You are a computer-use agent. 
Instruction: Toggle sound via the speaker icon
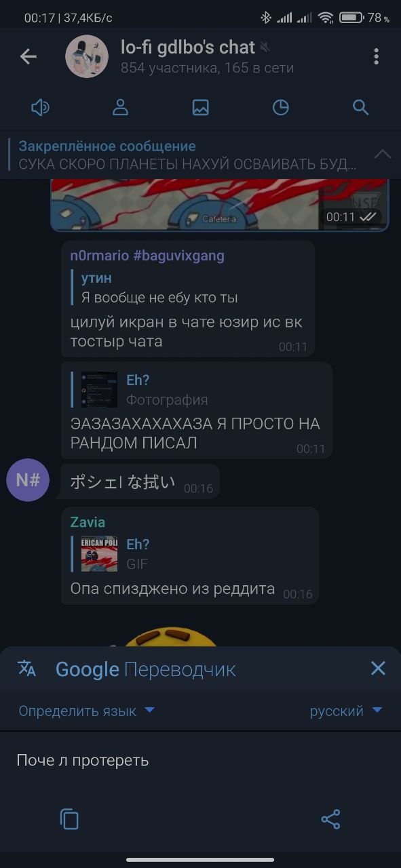coord(41,107)
